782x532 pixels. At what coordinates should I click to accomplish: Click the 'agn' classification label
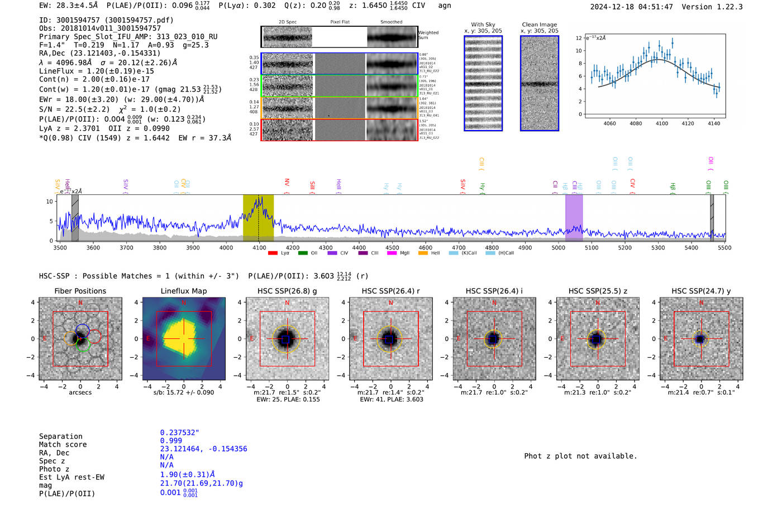(x=445, y=6)
